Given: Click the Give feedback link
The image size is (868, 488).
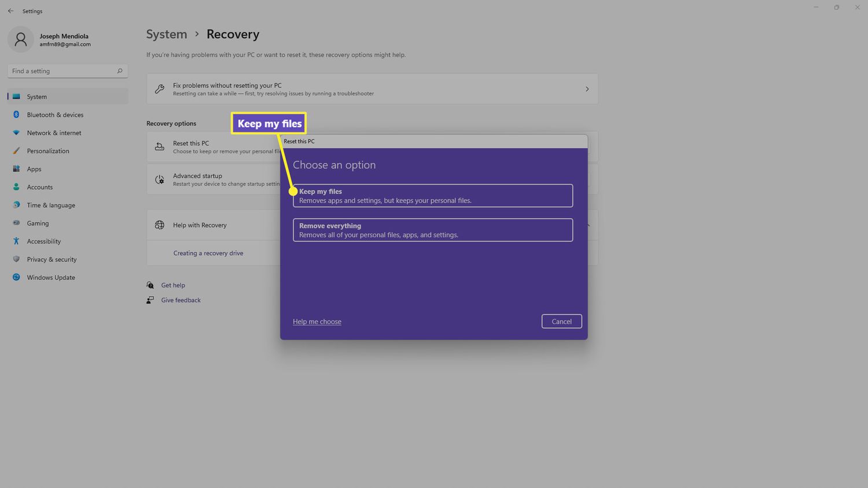Looking at the screenshot, I should tap(181, 300).
